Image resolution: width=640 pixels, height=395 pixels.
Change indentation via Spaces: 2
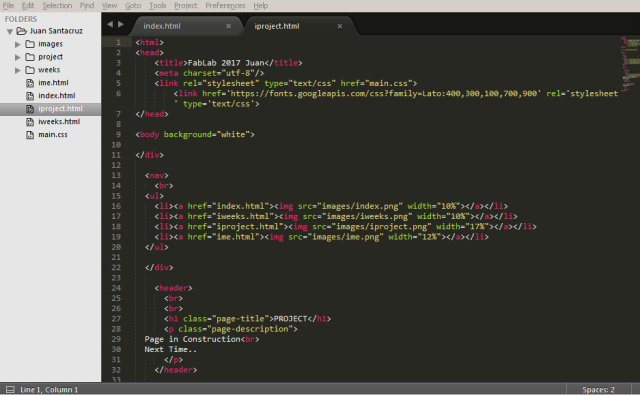[x=598, y=390]
